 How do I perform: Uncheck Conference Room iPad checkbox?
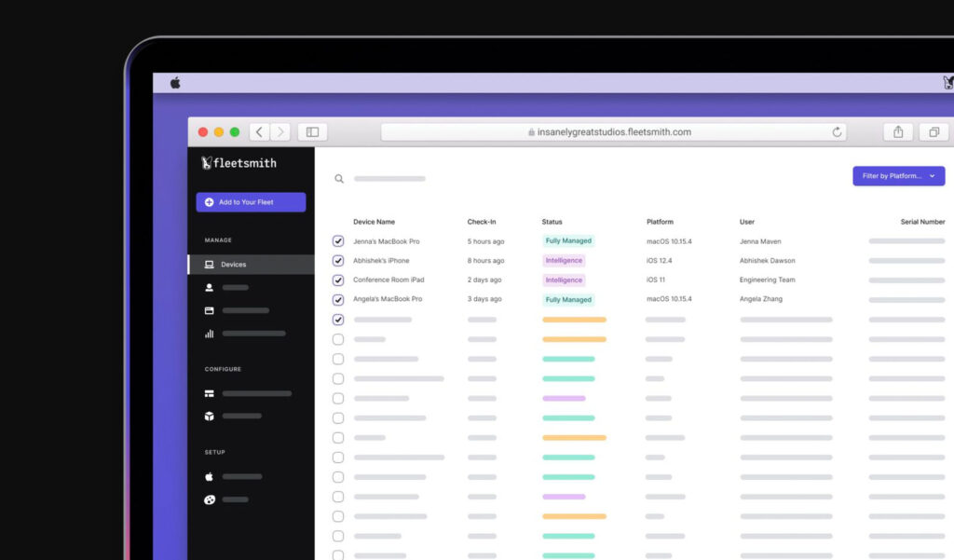point(338,280)
